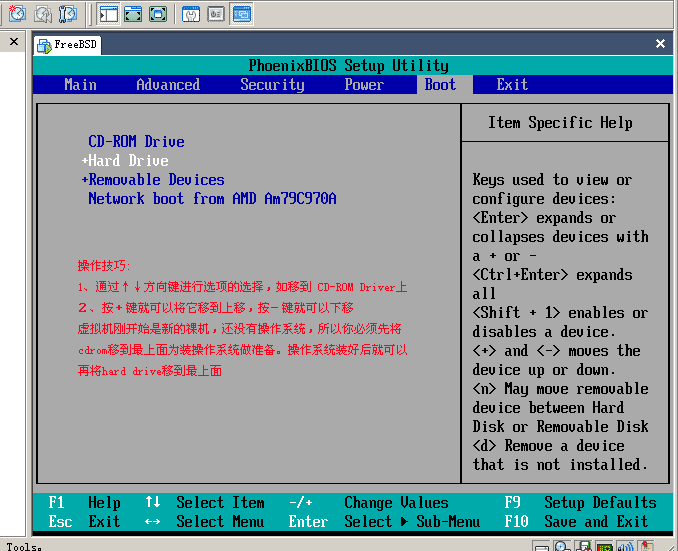
Task: Click the hard disk status bar icon
Action: coord(540,547)
